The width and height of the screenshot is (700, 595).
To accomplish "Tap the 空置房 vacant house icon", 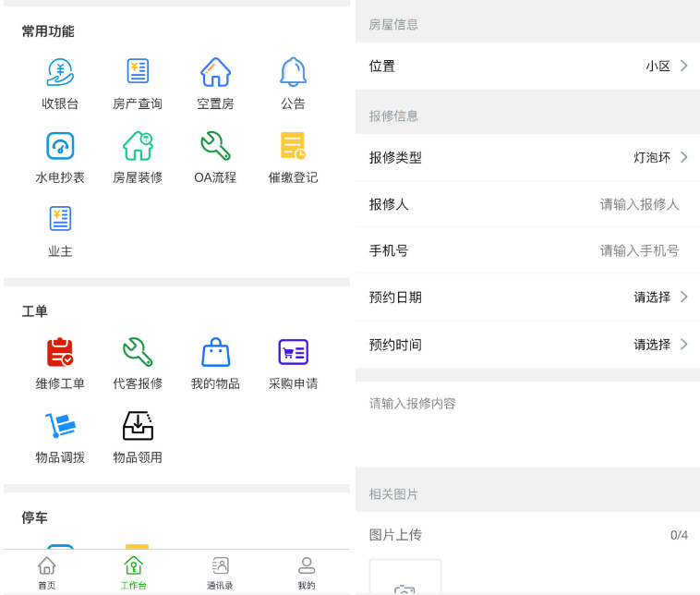I will tap(215, 73).
